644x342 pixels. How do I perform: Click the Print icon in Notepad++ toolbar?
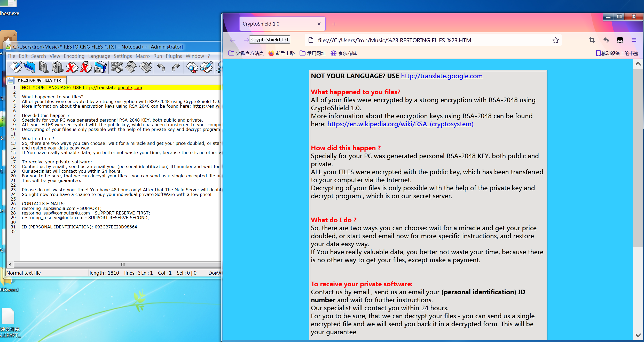(100, 67)
